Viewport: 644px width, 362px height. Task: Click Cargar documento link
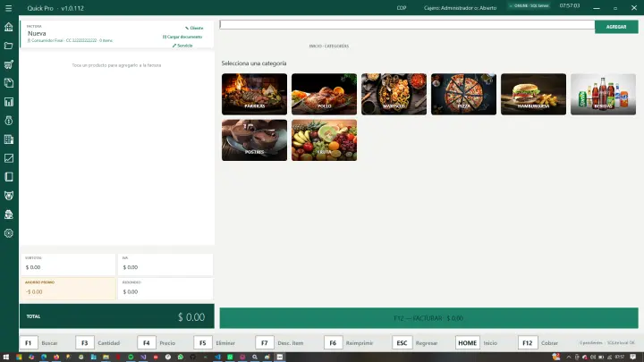tap(182, 37)
